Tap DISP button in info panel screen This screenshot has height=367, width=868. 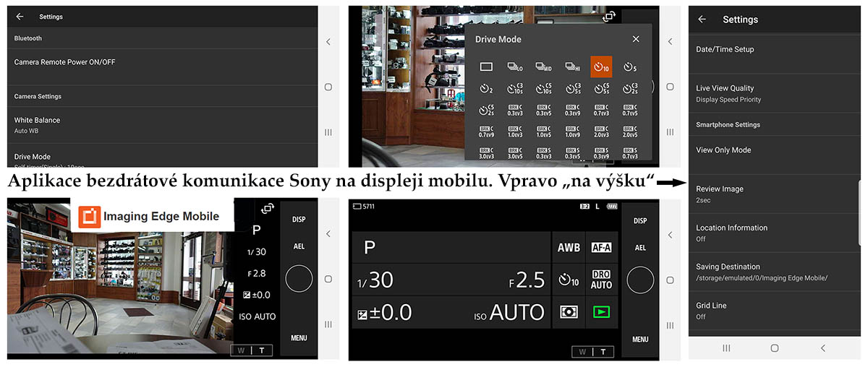(x=640, y=220)
